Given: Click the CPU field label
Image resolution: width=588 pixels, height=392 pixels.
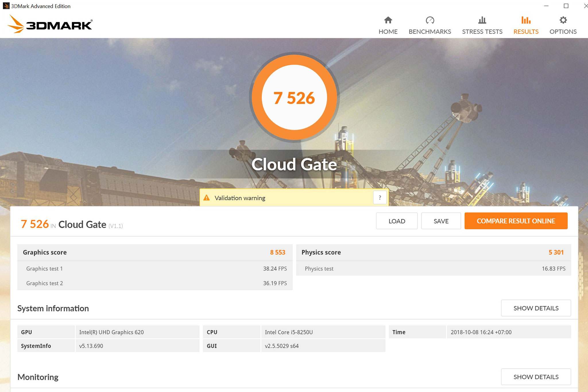Looking at the screenshot, I should click(x=212, y=332).
